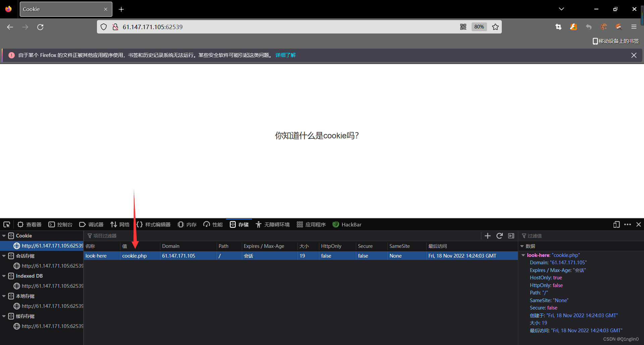Open the 应用程序 application tab
The image size is (644, 345).
(311, 225)
